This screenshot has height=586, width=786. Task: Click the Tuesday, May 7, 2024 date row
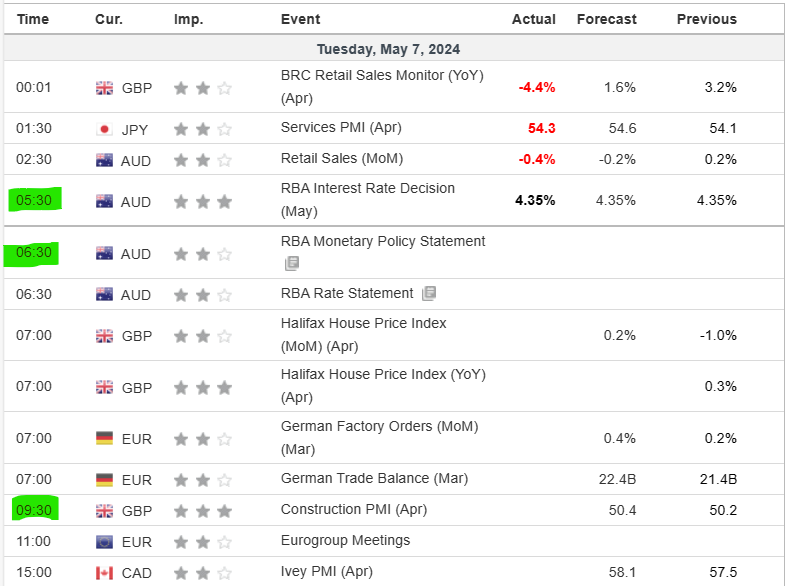388,49
